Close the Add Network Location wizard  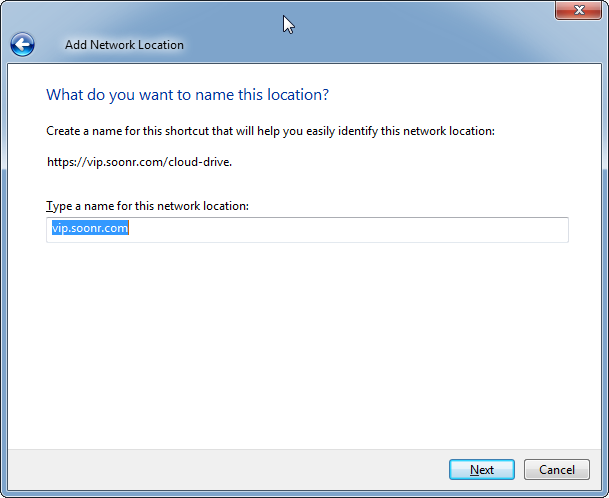point(577,10)
